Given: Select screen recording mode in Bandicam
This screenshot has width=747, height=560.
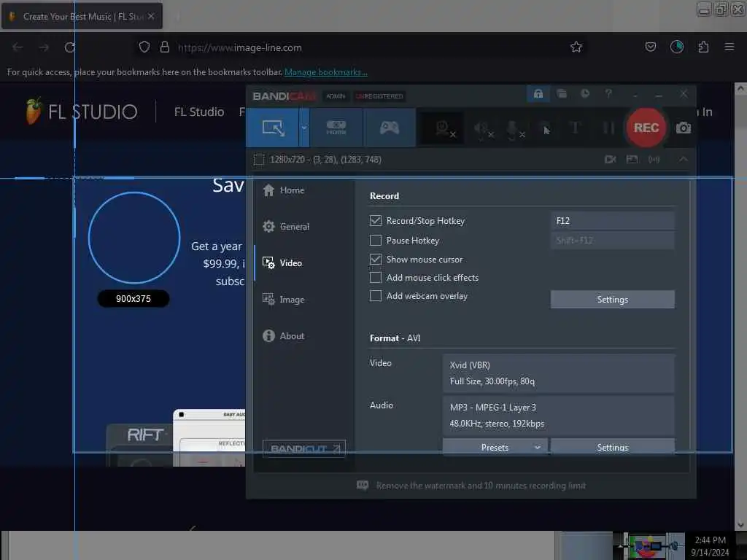Looking at the screenshot, I should 273,128.
